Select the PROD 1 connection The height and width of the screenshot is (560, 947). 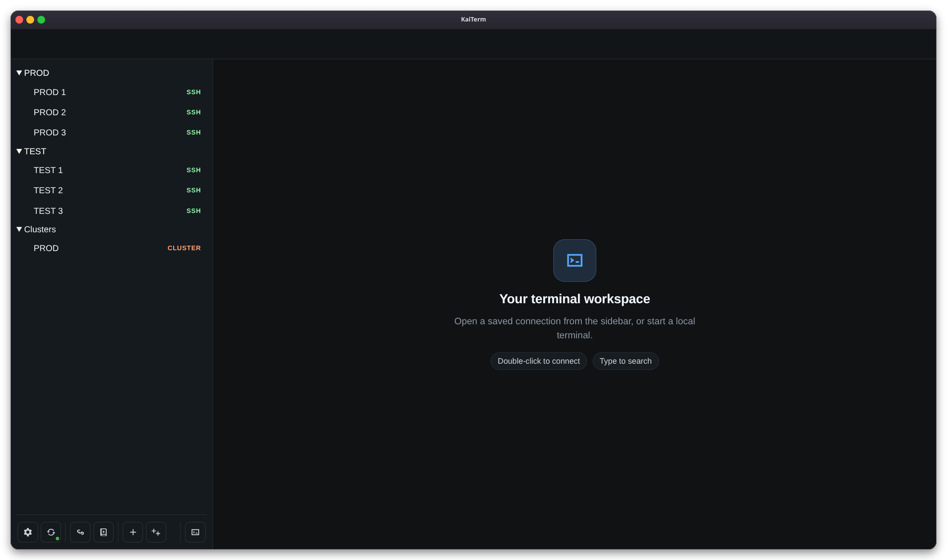[112, 92]
